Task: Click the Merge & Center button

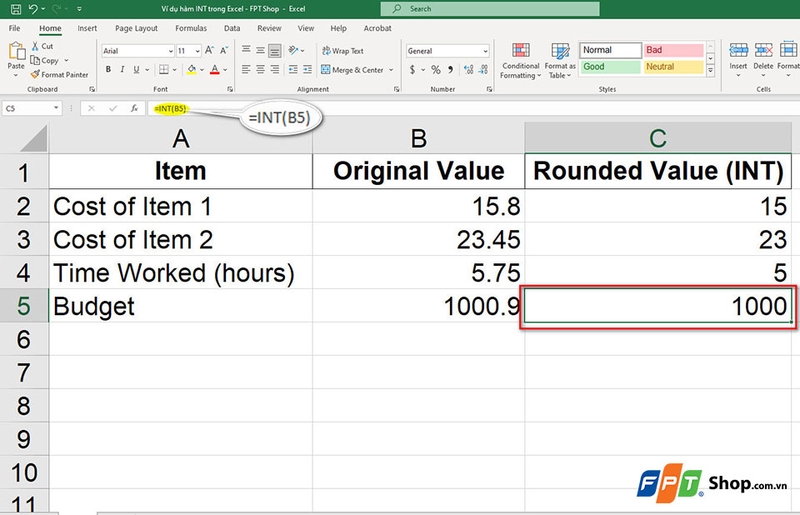Action: point(352,70)
